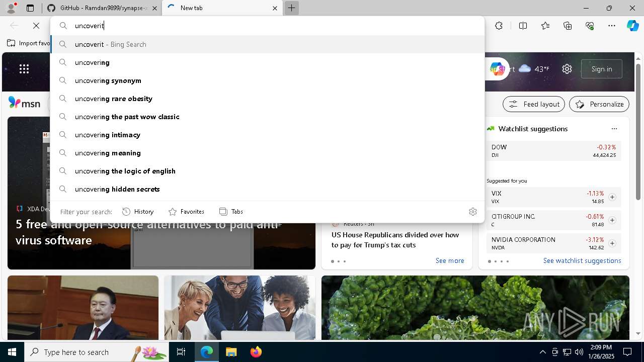Open MSN page settings gear
644x362 pixels.
point(567,69)
